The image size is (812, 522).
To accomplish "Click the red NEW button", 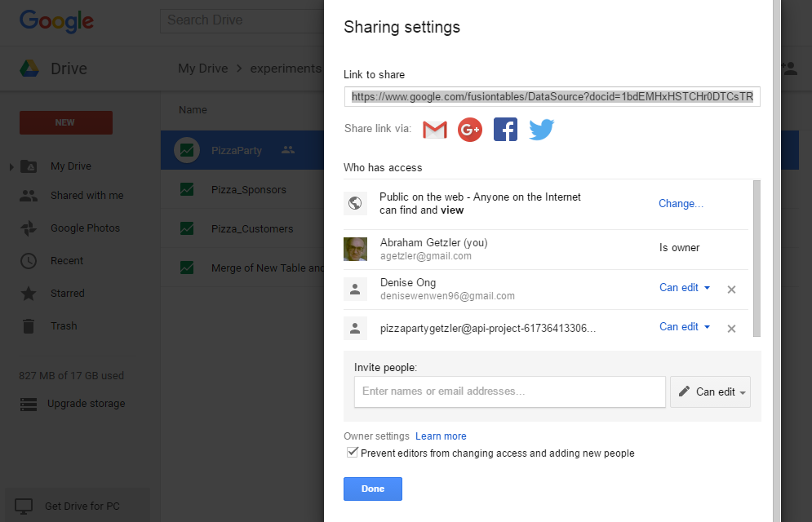I will [x=66, y=122].
